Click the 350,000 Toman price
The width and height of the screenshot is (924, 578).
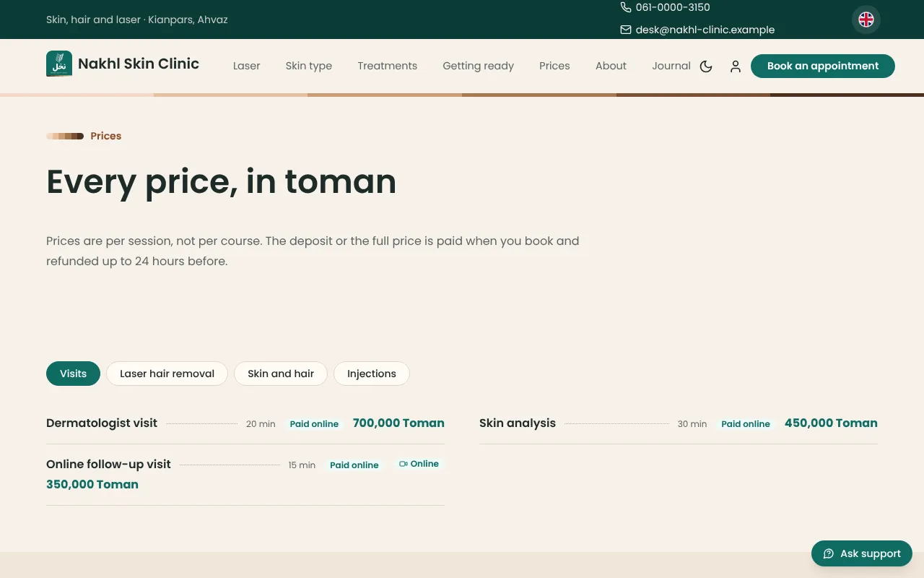[x=92, y=485]
